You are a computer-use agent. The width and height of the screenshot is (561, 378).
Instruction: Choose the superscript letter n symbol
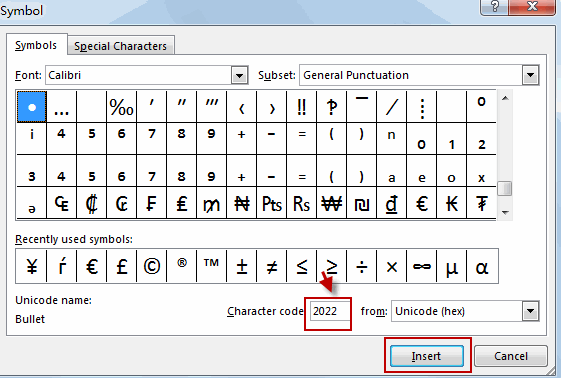(392, 139)
